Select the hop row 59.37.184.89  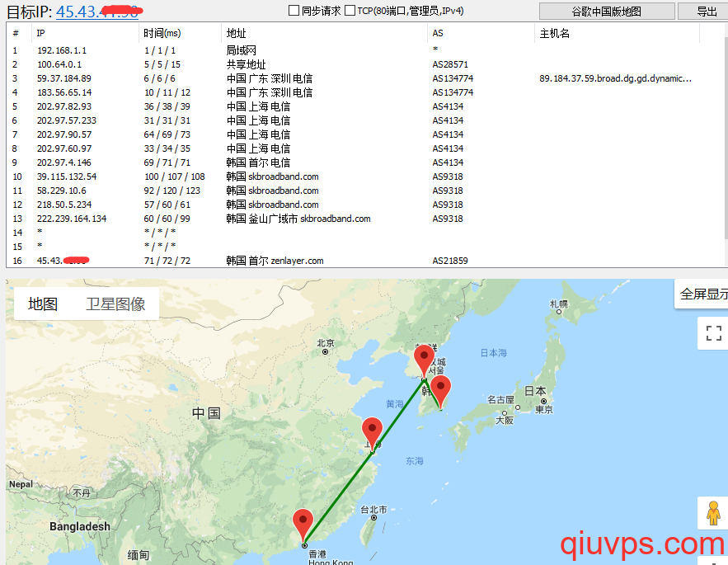coord(366,78)
